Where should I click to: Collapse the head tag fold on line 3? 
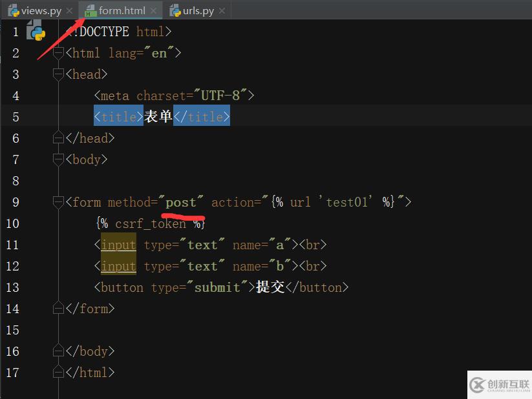coord(58,74)
